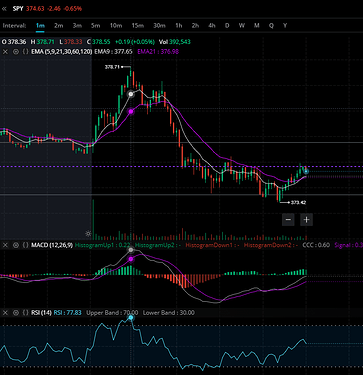Click the Upper Band : 70.00 label
Screen dimensions: 363x375
pos(112,313)
